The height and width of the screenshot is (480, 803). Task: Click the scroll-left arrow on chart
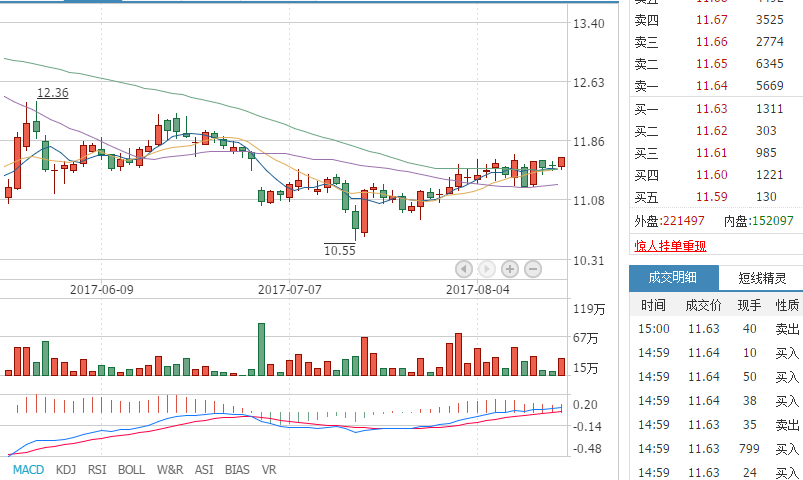(x=464, y=268)
